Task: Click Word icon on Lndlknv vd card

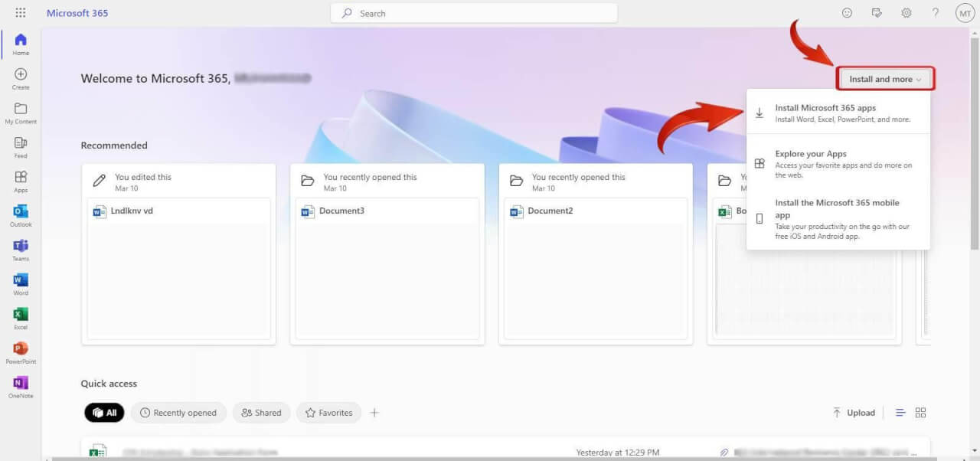Action: 100,211
